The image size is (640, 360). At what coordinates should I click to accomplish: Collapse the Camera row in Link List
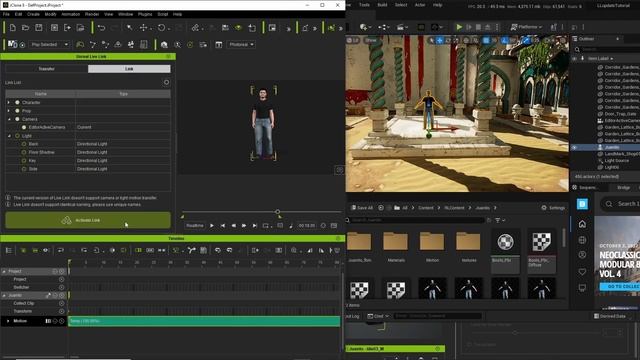tap(9, 119)
